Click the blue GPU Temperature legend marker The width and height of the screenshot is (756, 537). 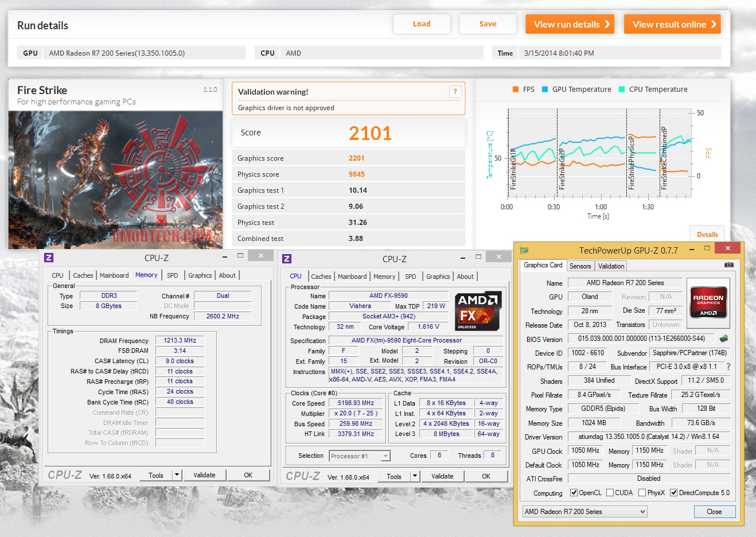tap(544, 89)
